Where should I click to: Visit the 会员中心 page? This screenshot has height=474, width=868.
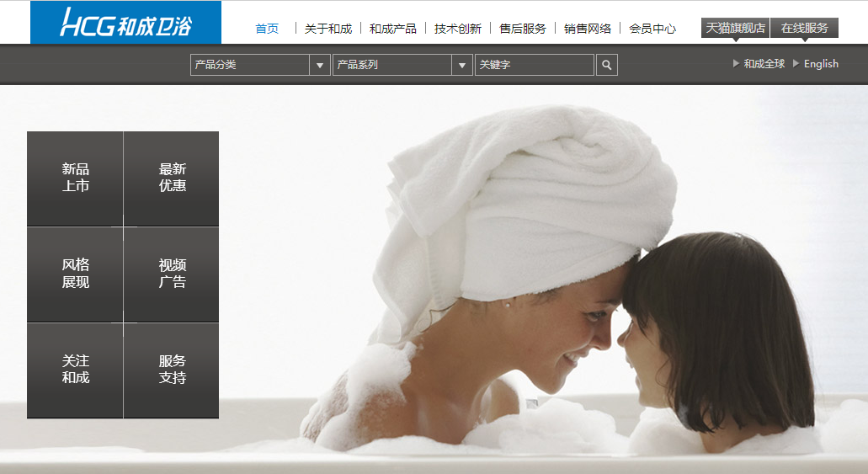pos(652,29)
